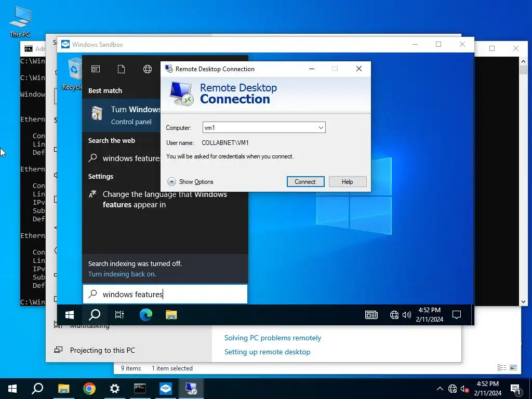Click Sandbox taskbar search magnifier
The height and width of the screenshot is (399, 532).
tap(95, 315)
